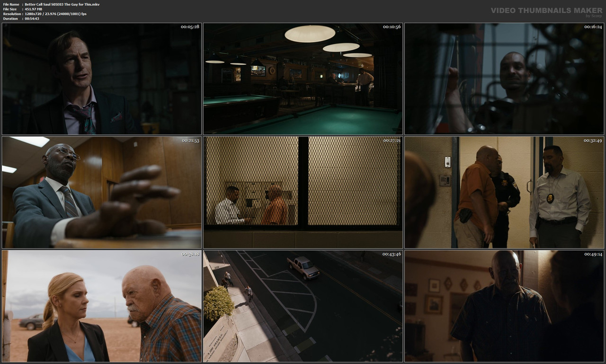
Task: Click the resolution value '1280x720 / 23.976 (24000/1001) fps'
Action: pyautogui.click(x=55, y=14)
